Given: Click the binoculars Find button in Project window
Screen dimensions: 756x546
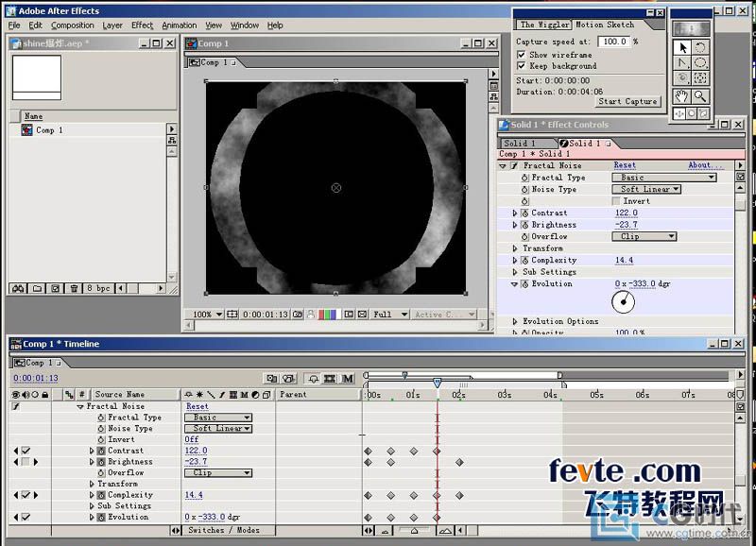Looking at the screenshot, I should point(18,289).
